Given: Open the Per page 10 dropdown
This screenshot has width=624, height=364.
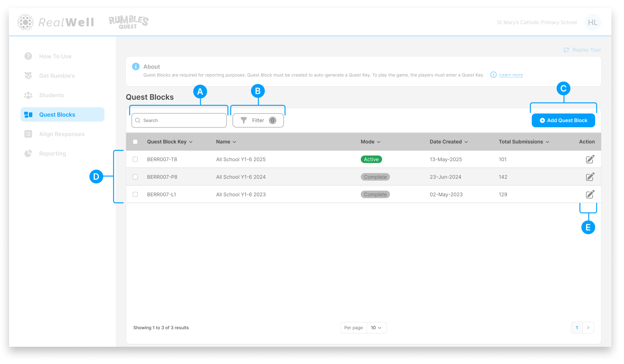Looking at the screenshot, I should pos(376,328).
